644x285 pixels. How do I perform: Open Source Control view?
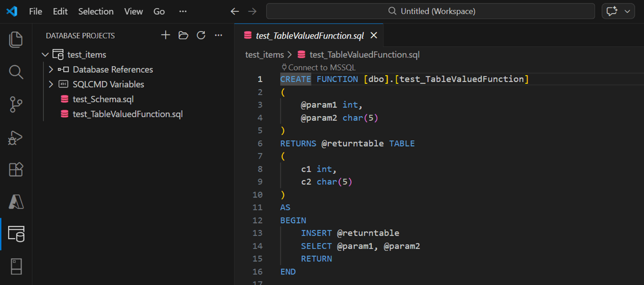(16, 104)
